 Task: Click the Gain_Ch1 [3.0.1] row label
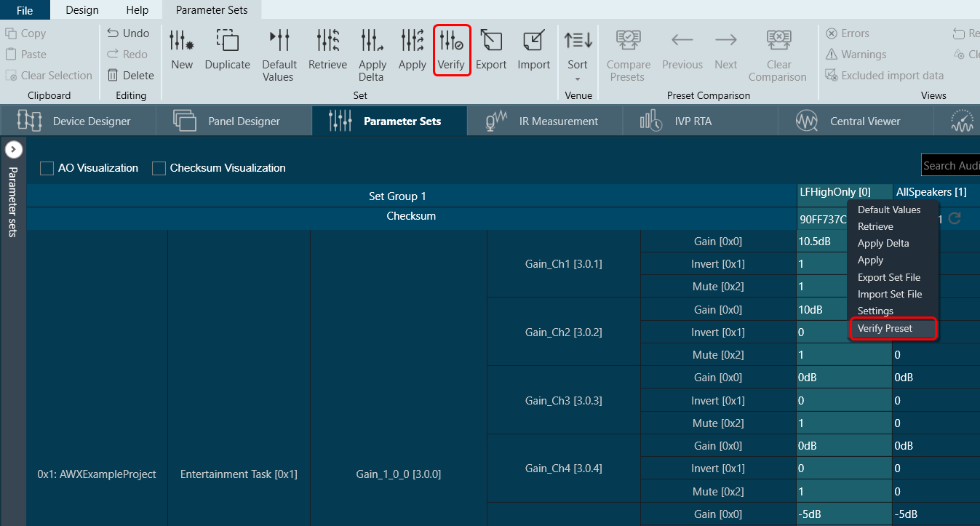click(563, 264)
